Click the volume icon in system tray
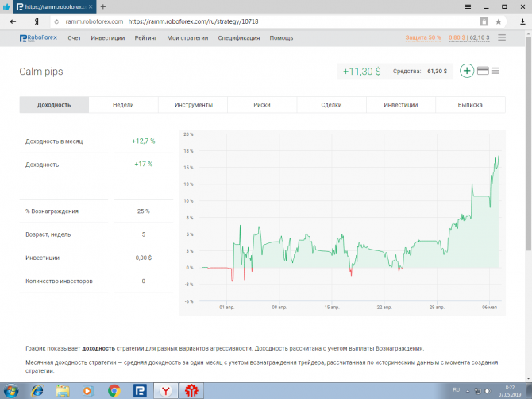The width and height of the screenshot is (532, 399). pos(488,391)
